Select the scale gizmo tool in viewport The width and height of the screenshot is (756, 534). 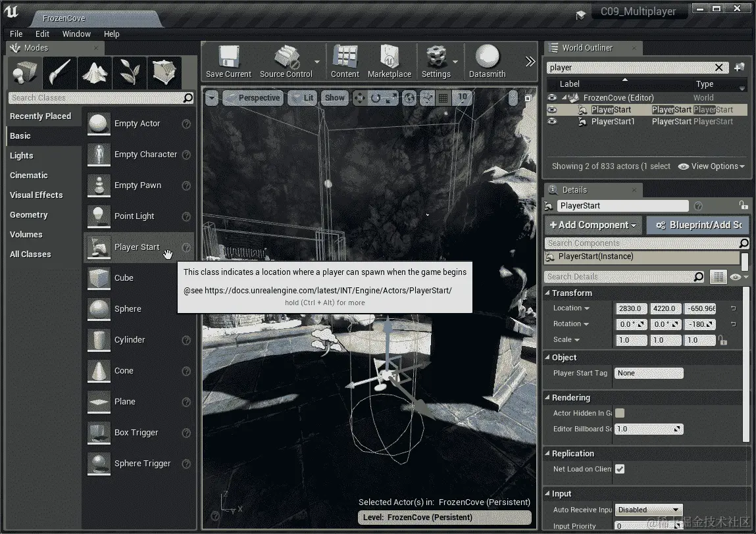tap(391, 99)
